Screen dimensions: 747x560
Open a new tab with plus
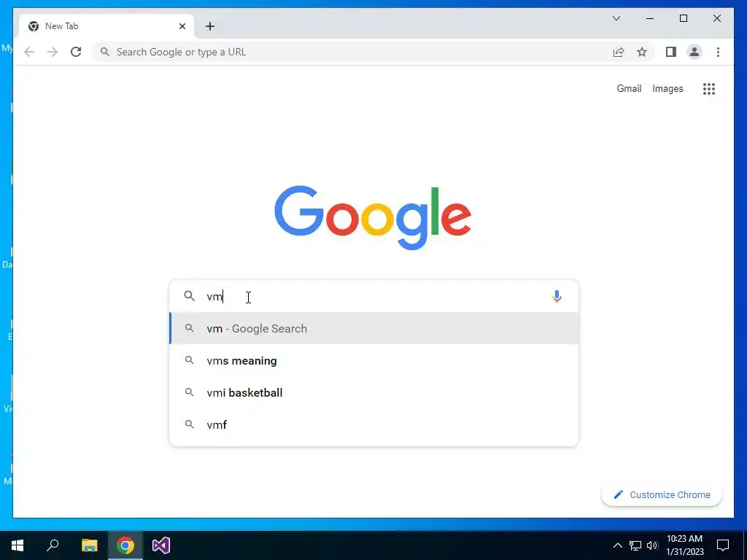click(209, 26)
